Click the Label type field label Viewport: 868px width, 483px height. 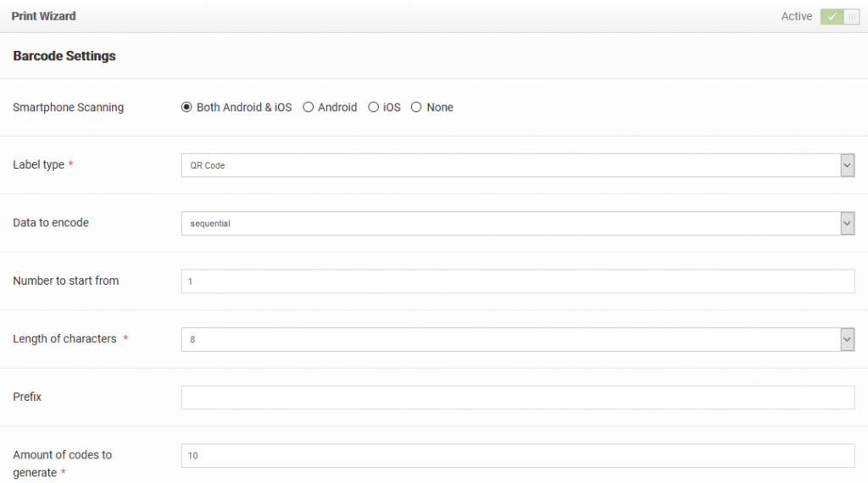[38, 165]
